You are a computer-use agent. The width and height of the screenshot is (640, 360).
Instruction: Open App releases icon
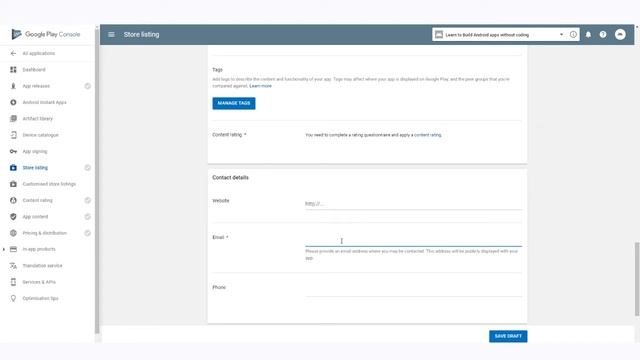(13, 86)
